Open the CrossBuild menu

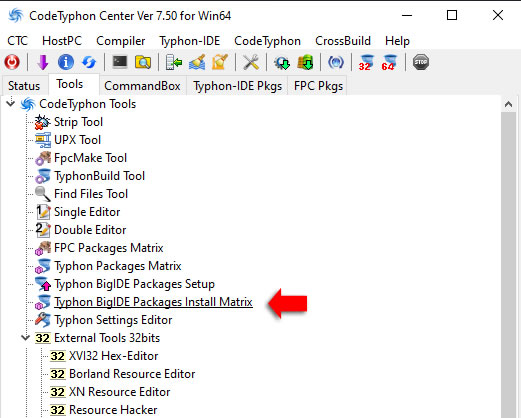point(343,41)
